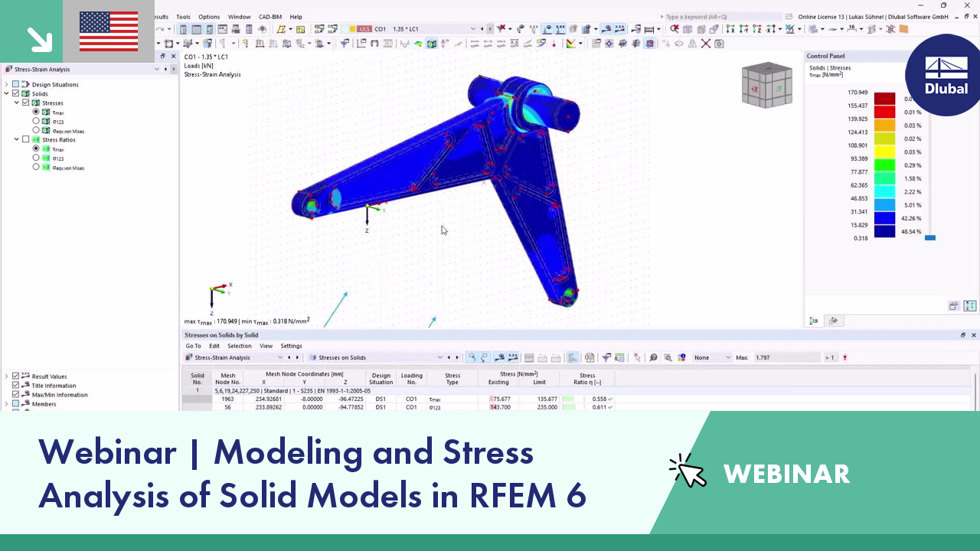Viewport: 980px width, 551px height.
Task: Open the Tools menu
Action: point(183,16)
